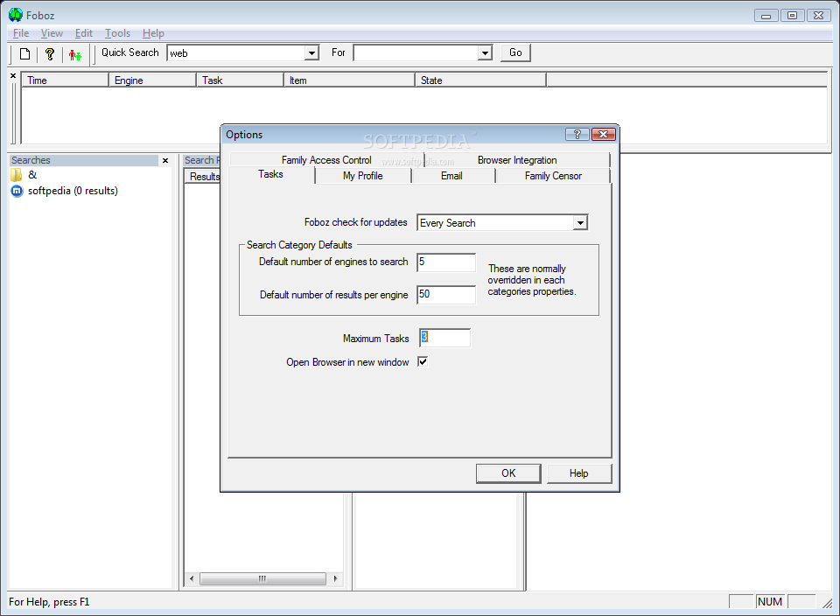
Task: Click the Default results per engine field
Action: 445,295
